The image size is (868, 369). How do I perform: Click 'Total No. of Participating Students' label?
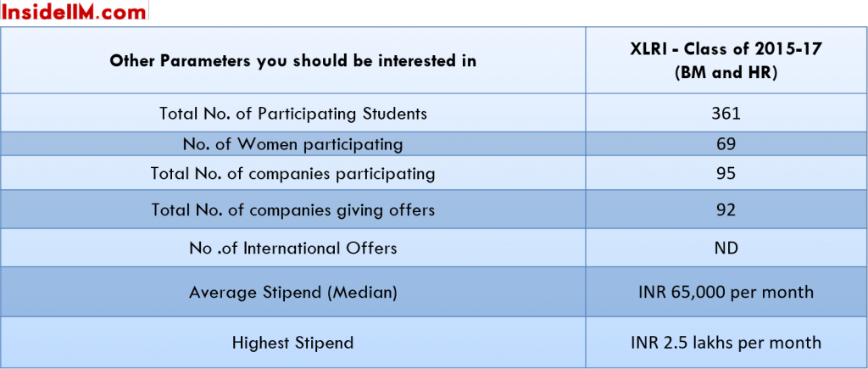[292, 113]
